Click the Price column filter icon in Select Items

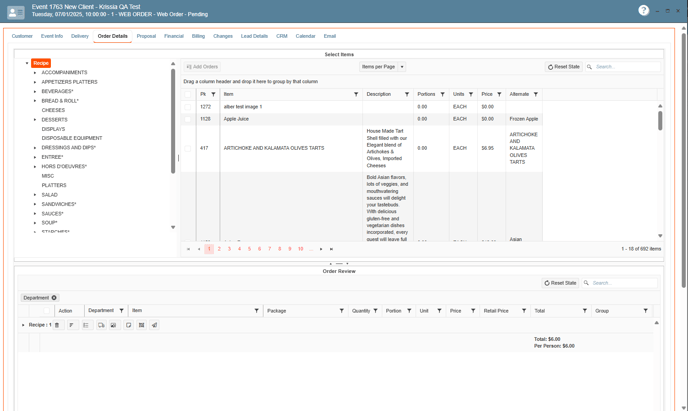pyautogui.click(x=499, y=94)
